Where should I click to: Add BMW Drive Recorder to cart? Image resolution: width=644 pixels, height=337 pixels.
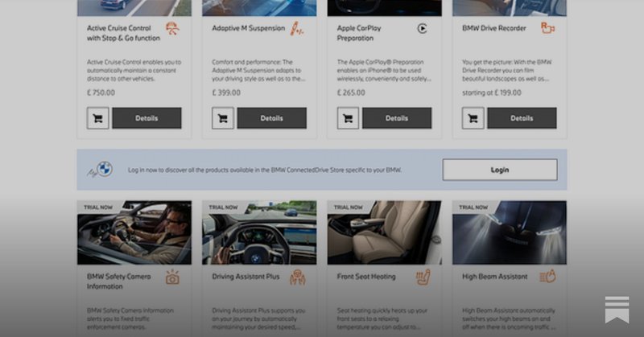tap(473, 118)
